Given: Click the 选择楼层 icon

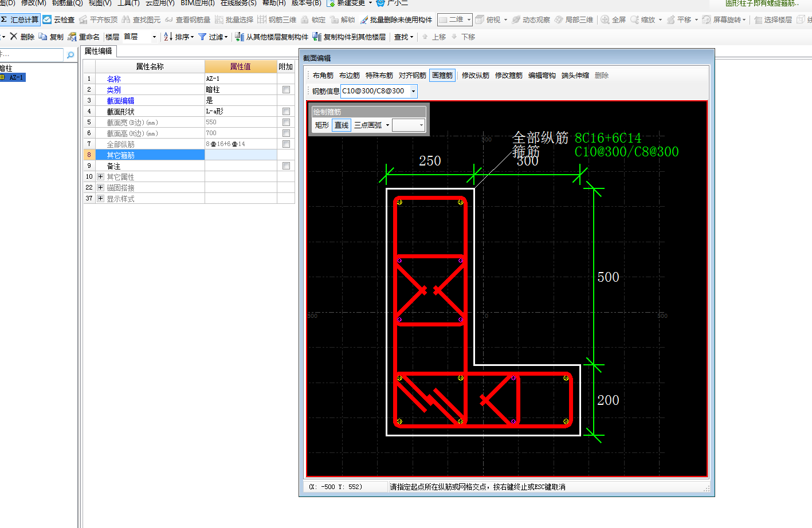Looking at the screenshot, I should 758,19.
